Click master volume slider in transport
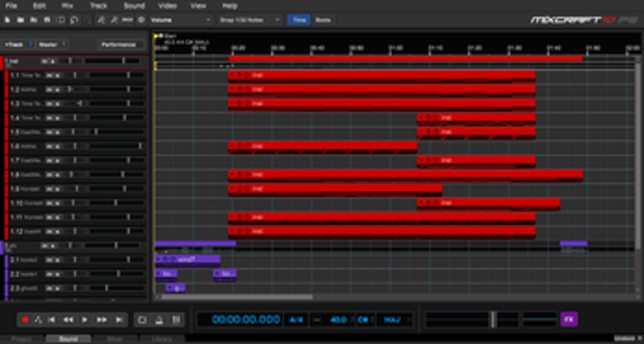The image size is (644, 344). (493, 319)
